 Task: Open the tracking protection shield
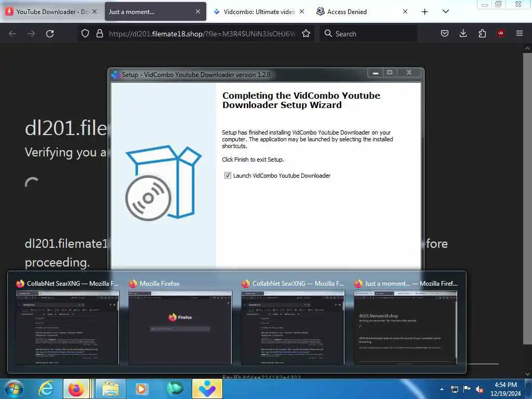[x=85, y=33]
